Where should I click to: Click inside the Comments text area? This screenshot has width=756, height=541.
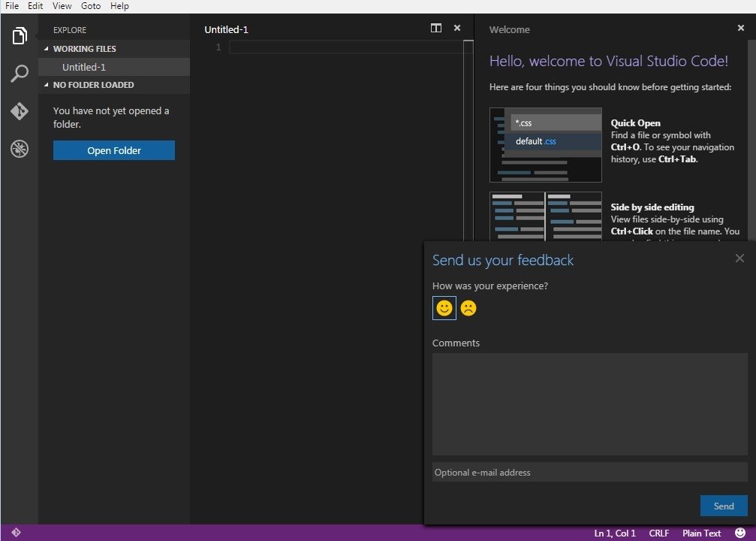point(589,402)
